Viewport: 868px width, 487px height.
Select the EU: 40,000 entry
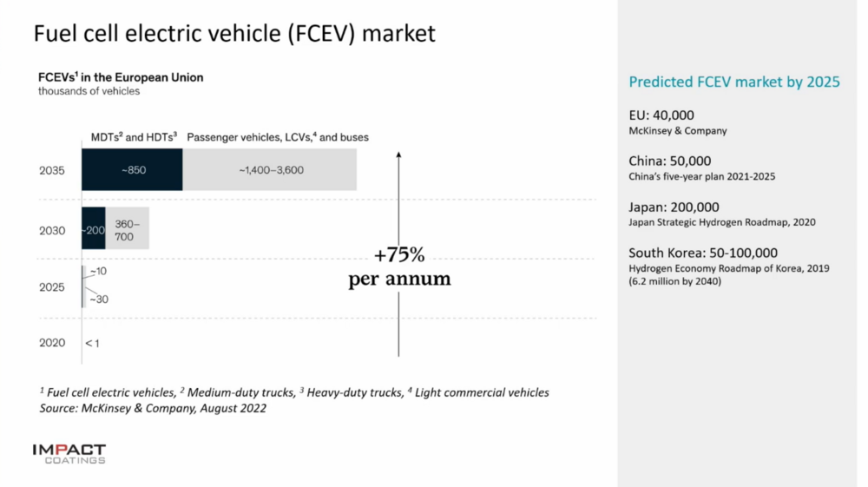pos(661,115)
